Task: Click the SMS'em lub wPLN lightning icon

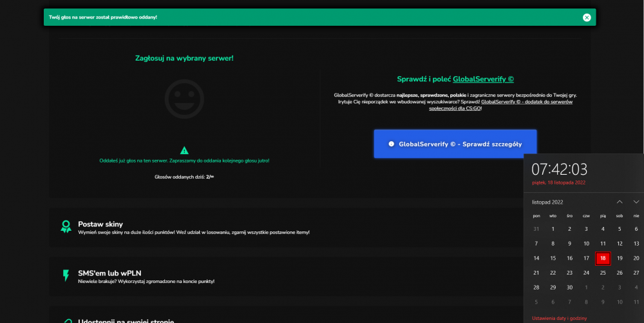Action: click(66, 275)
